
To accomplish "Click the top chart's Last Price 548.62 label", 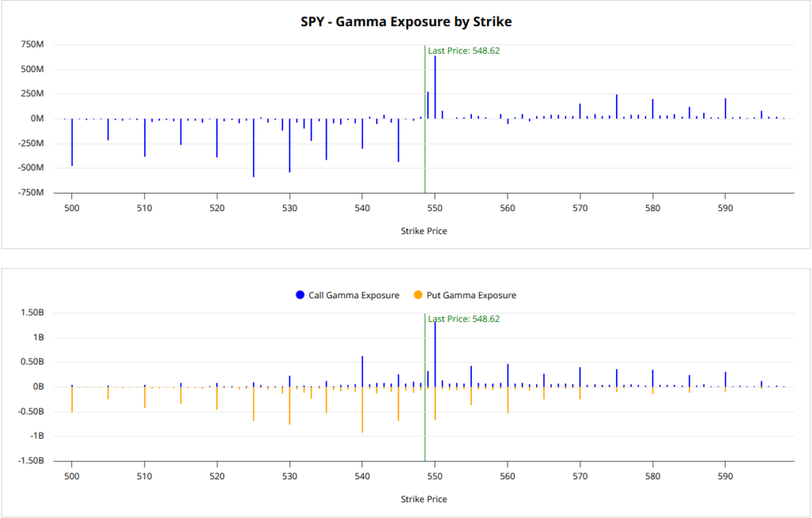I will (464, 51).
